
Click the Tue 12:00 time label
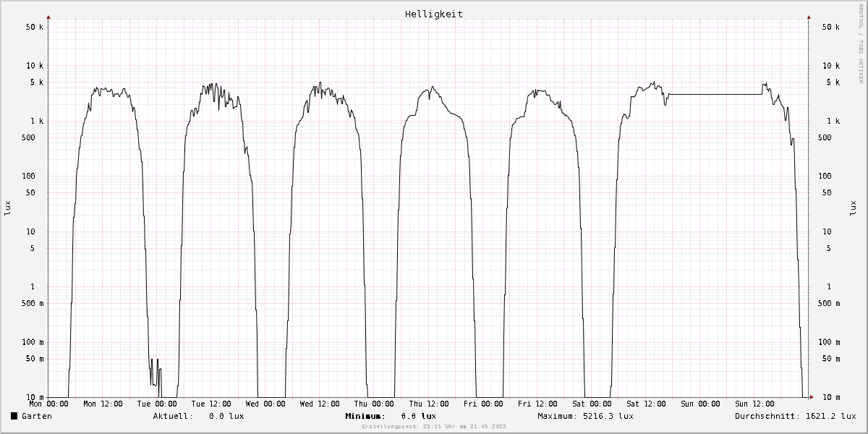[212, 404]
